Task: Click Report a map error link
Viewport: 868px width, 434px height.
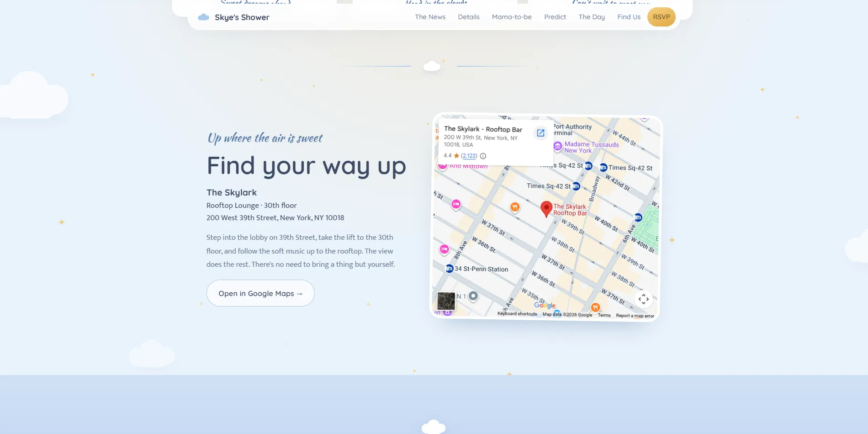Action: (x=635, y=316)
